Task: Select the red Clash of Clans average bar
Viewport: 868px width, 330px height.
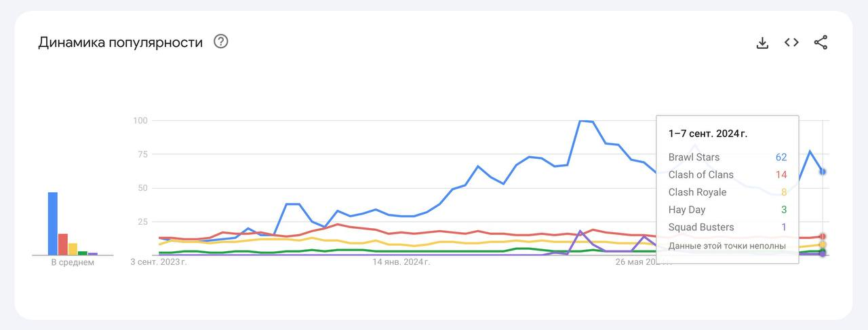Action: 63,244
